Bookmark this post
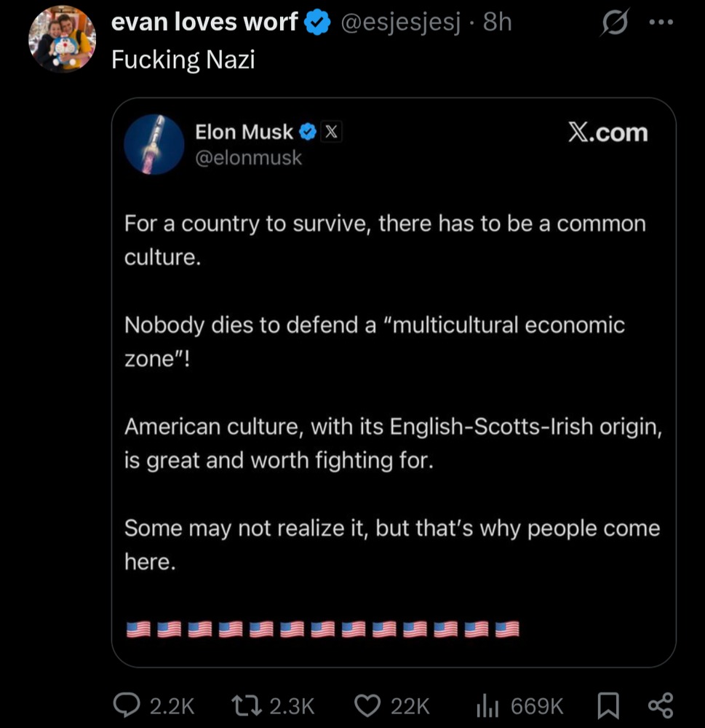 [x=607, y=705]
